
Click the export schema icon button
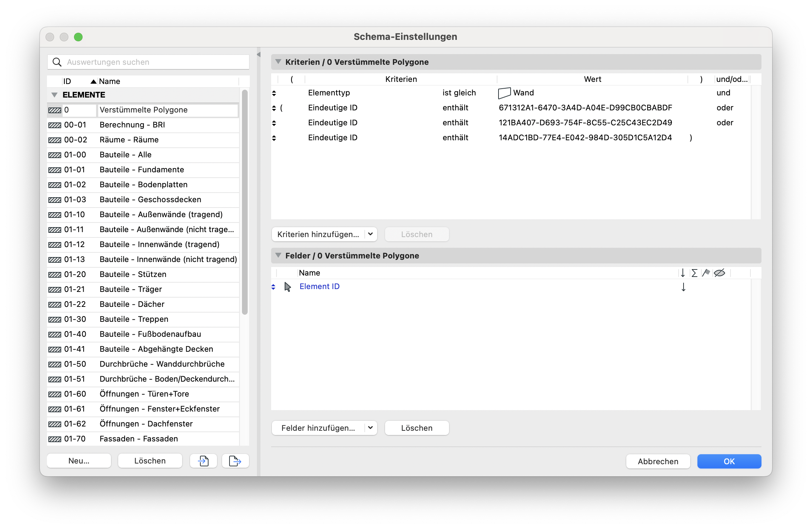coord(235,461)
